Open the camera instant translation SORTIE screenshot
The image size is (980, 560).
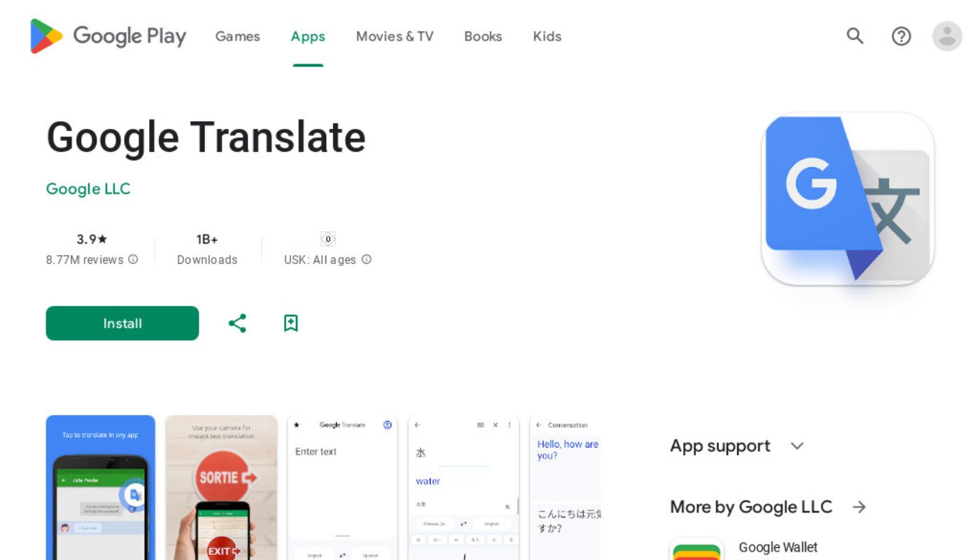222,487
